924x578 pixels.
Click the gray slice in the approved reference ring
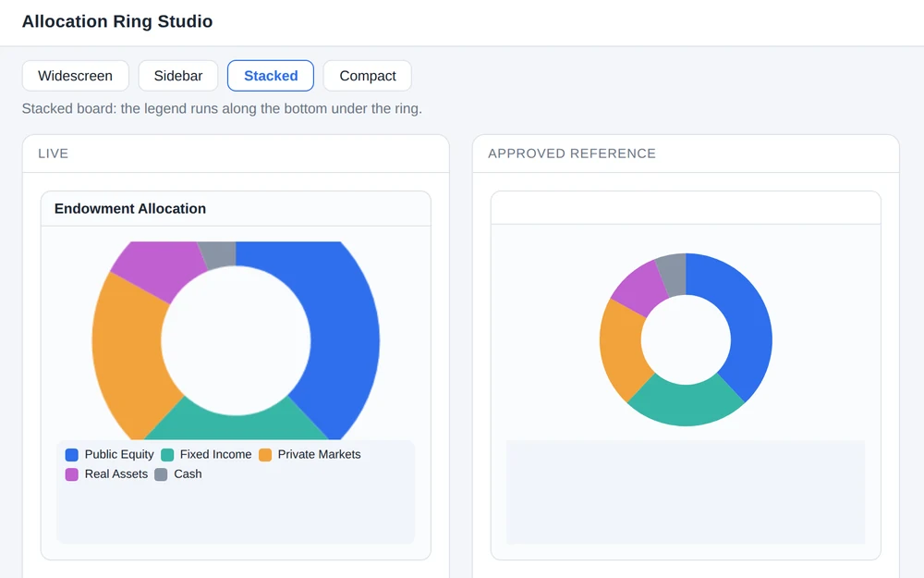click(675, 273)
